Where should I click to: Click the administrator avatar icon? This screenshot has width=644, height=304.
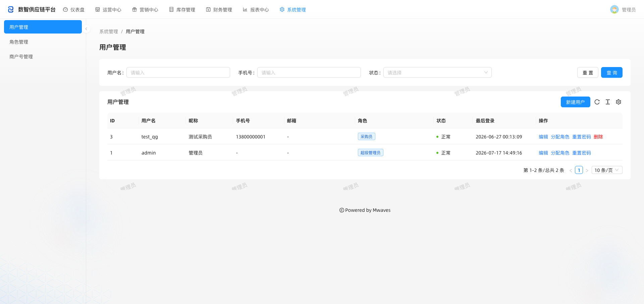[614, 9]
